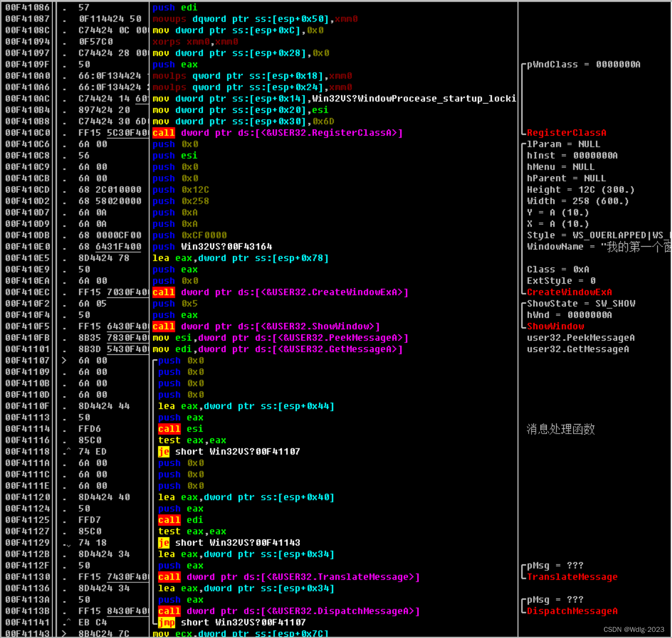Image resolution: width=672 pixels, height=638 pixels.
Task: Click push 0xCF0000 instruction
Action: 190,235
